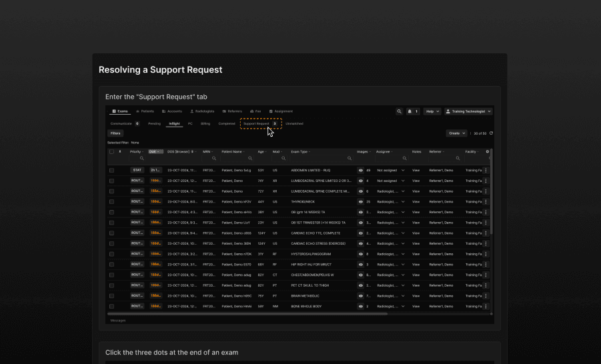
Task: Switch to the Patients navigation tab
Action: tap(145, 111)
